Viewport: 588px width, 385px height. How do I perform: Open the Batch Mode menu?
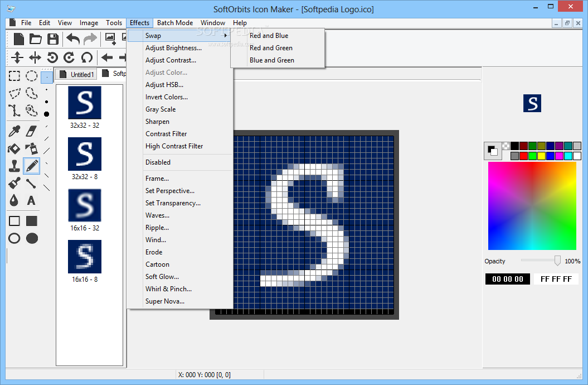175,23
